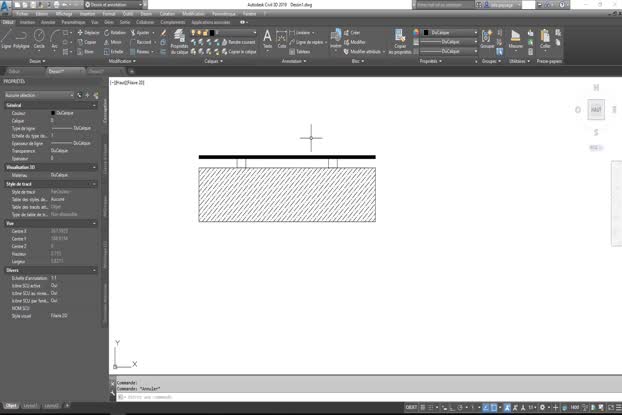Click the Échelle tool
622x415 pixels.
coord(114,52)
